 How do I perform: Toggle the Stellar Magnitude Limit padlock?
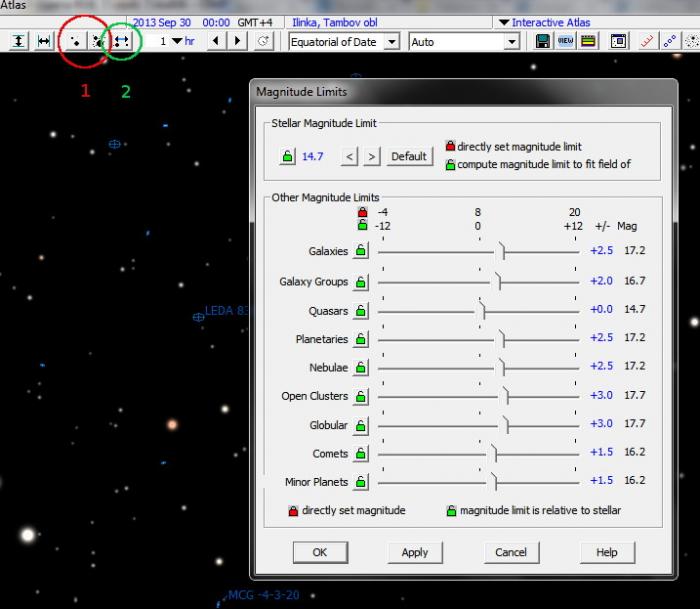288,156
